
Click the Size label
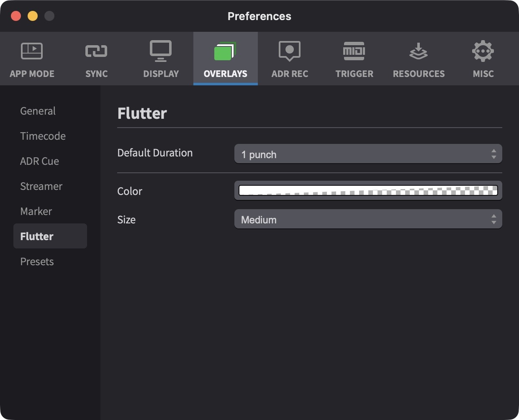126,220
